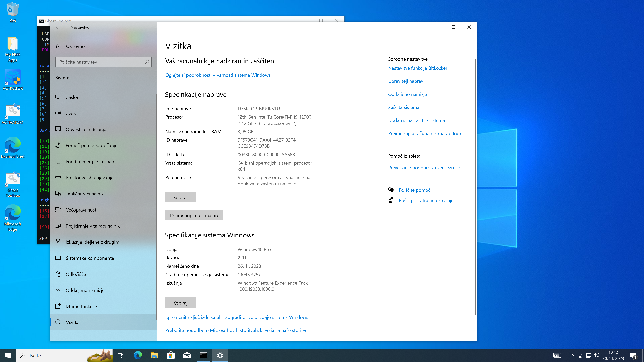Screen dimensions: 644x362
Task: Open Microsoft Store from taskbar
Action: (171, 355)
